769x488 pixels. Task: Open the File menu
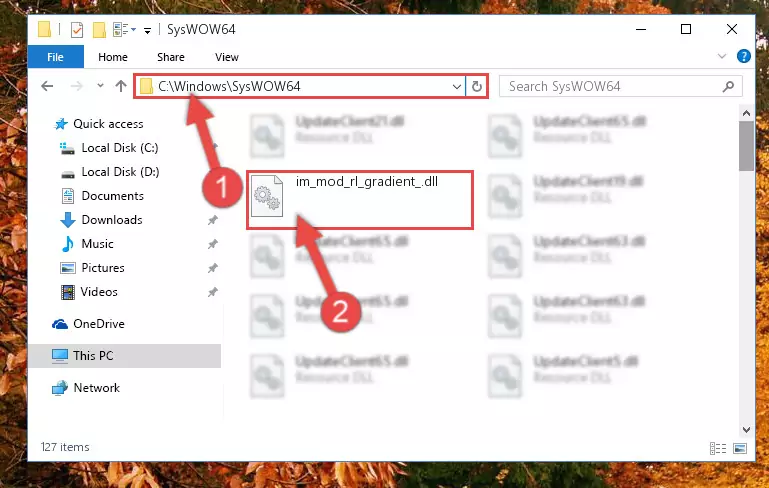[55, 57]
